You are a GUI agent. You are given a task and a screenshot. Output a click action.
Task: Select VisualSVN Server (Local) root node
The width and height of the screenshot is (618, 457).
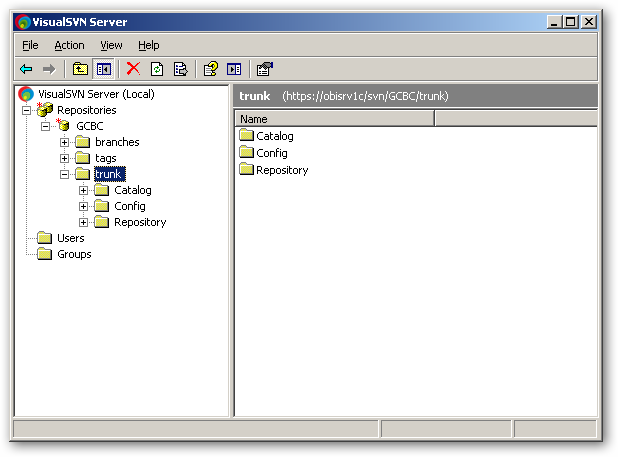pyautogui.click(x=96, y=94)
